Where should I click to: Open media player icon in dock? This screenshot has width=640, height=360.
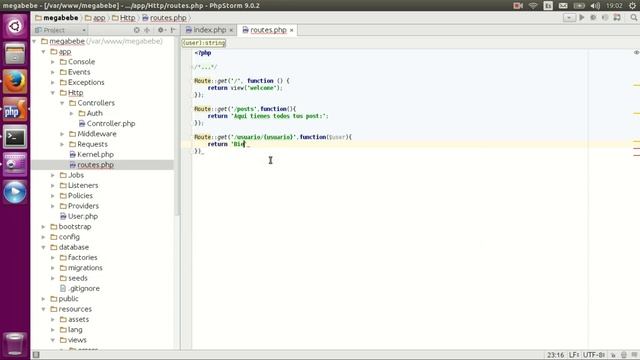click(x=15, y=192)
